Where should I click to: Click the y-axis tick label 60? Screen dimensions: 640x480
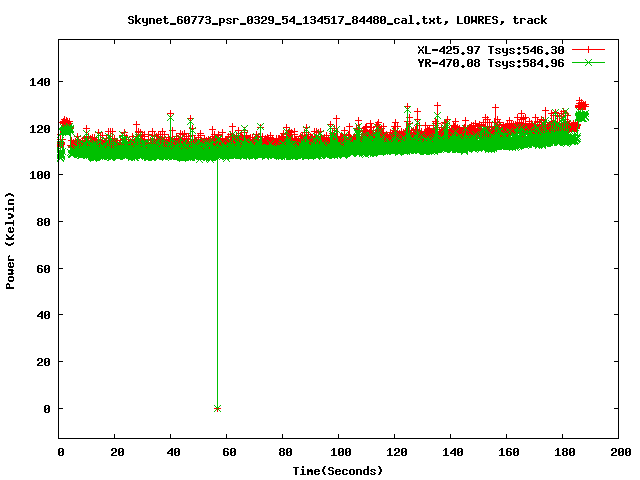coord(43,269)
